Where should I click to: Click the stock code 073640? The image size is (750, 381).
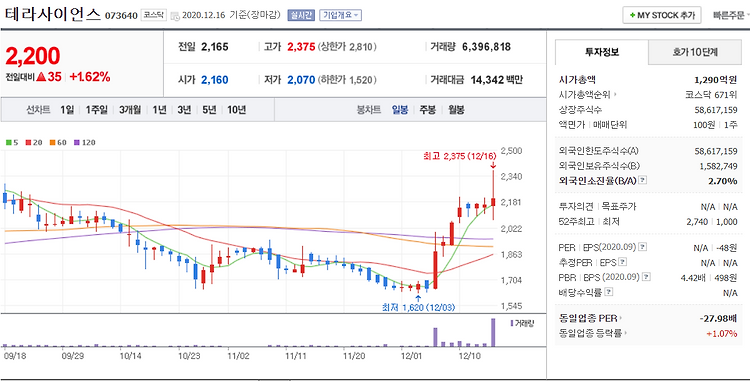click(x=121, y=15)
